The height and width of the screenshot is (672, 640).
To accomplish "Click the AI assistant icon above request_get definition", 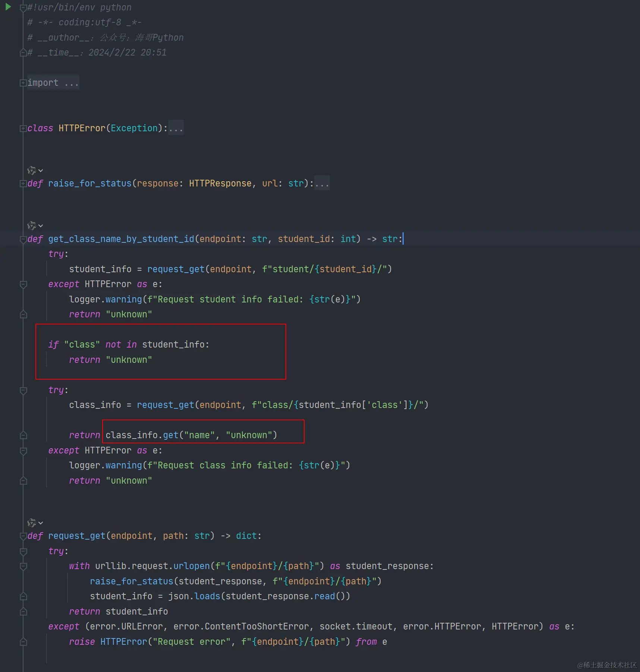I will click(x=32, y=523).
